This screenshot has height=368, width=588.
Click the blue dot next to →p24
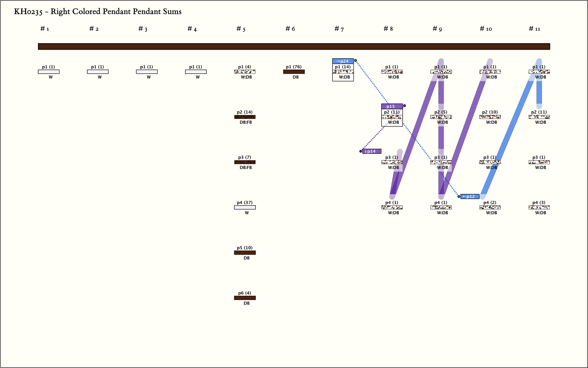tap(355, 61)
